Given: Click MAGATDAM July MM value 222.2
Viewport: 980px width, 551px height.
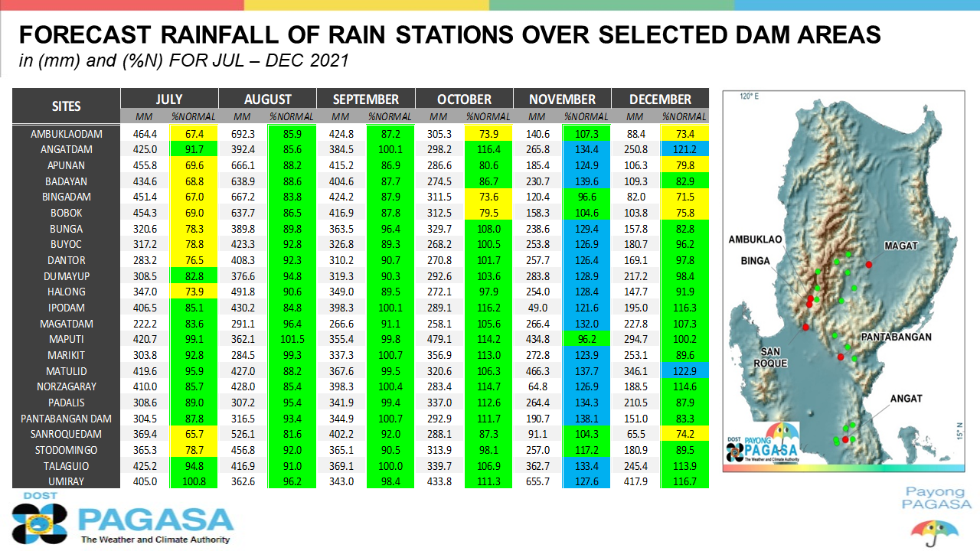Looking at the screenshot, I should pos(145,324).
